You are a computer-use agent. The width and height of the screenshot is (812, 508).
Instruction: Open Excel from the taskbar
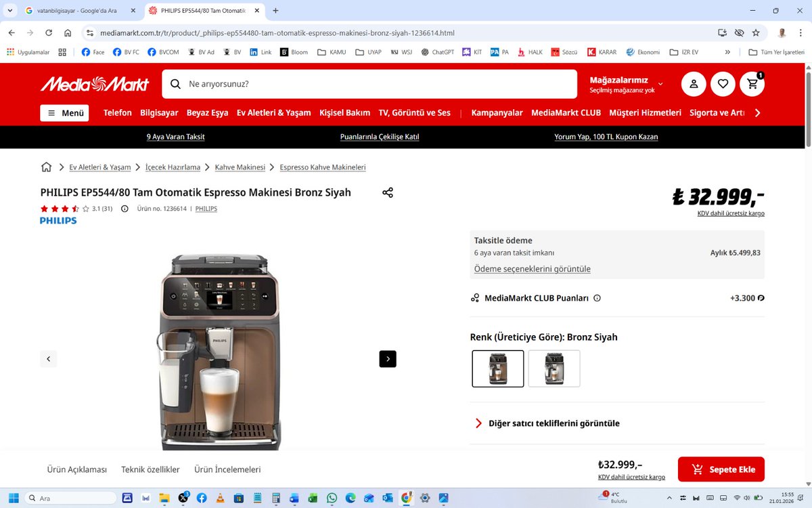click(x=313, y=498)
